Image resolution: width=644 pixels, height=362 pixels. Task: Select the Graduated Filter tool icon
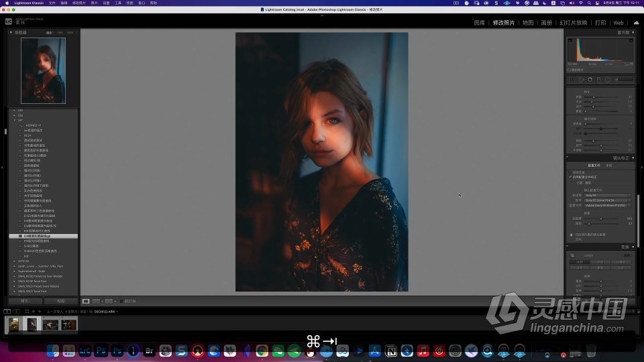click(x=599, y=80)
